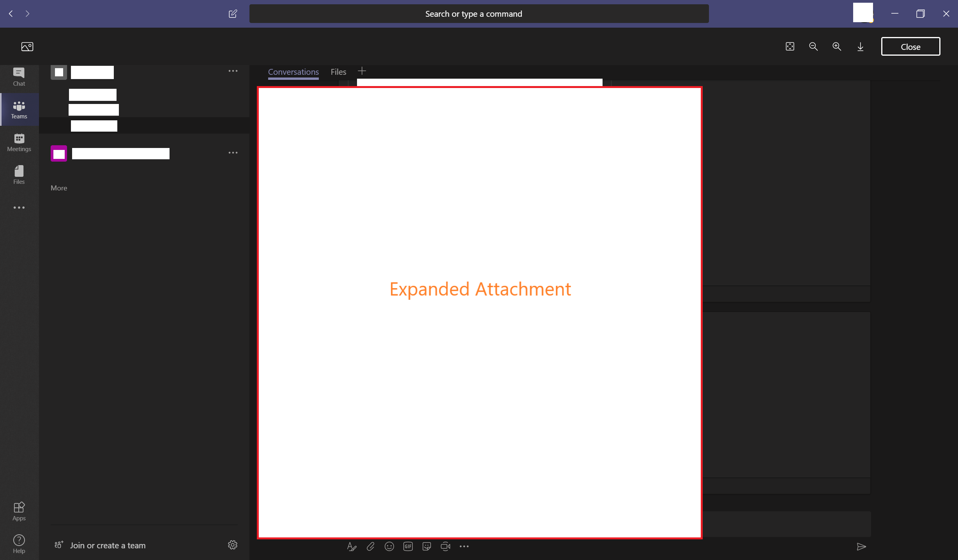Download the expanded attachment image

click(x=860, y=46)
